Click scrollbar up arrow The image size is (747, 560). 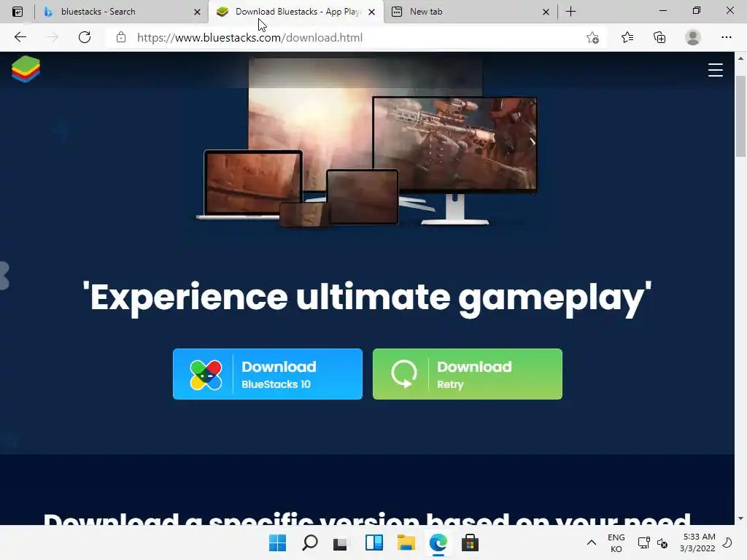pos(741,58)
